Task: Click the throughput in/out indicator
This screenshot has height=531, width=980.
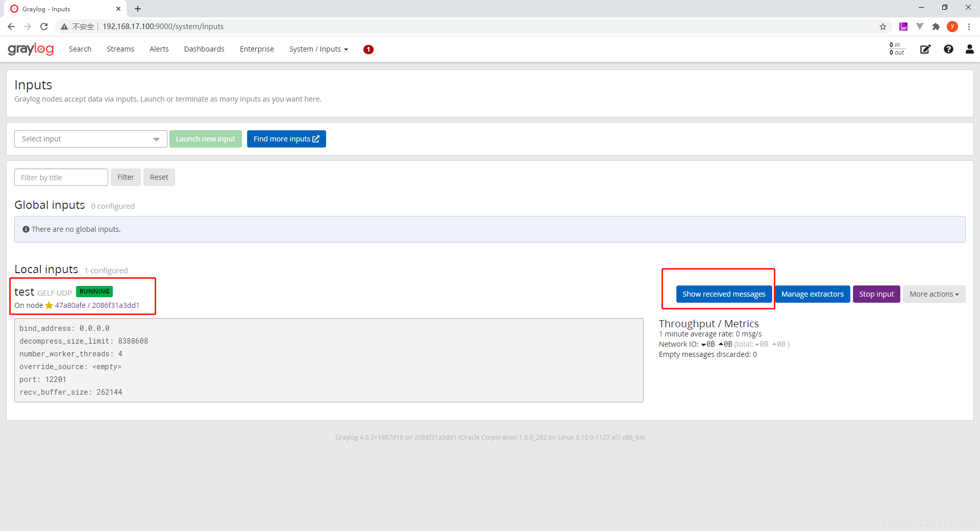Action: (x=897, y=49)
